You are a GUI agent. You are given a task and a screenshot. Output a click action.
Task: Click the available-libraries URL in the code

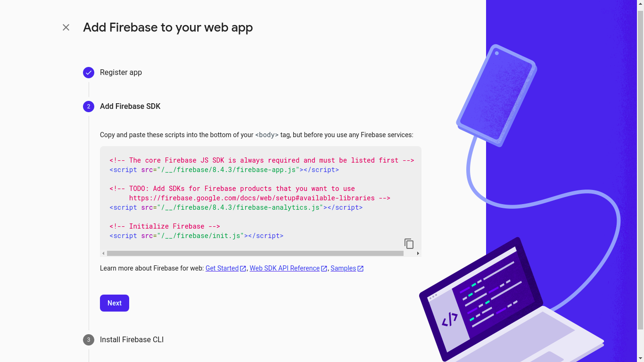(252, 198)
